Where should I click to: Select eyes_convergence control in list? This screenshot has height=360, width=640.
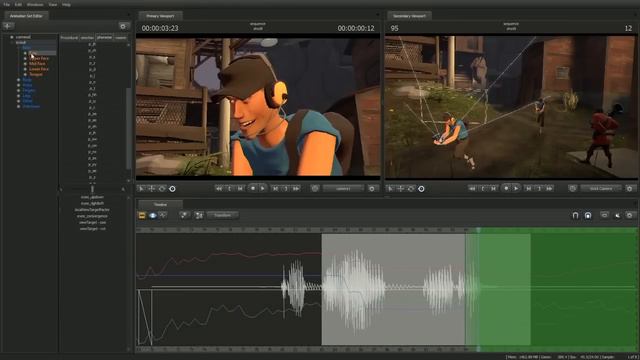pos(92,216)
